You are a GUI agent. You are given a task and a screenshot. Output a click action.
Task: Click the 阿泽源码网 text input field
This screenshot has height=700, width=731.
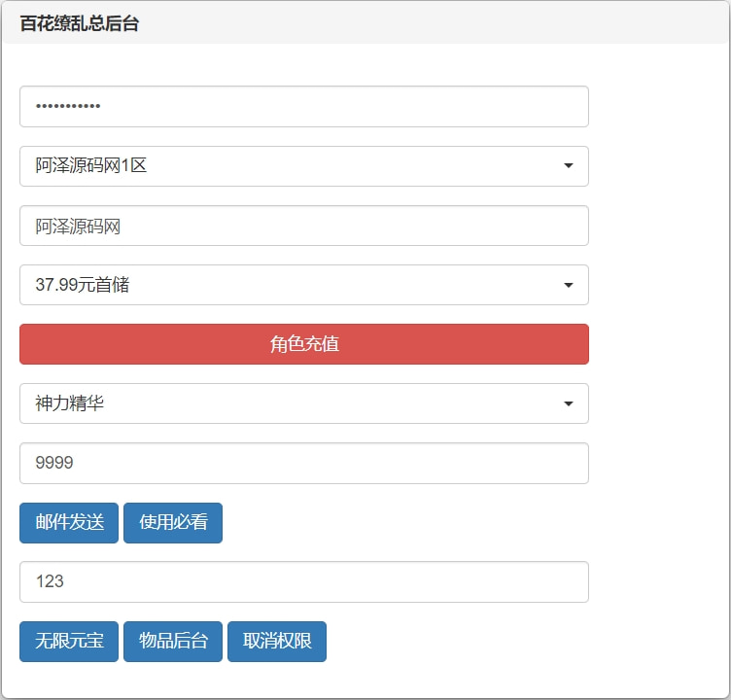303,226
